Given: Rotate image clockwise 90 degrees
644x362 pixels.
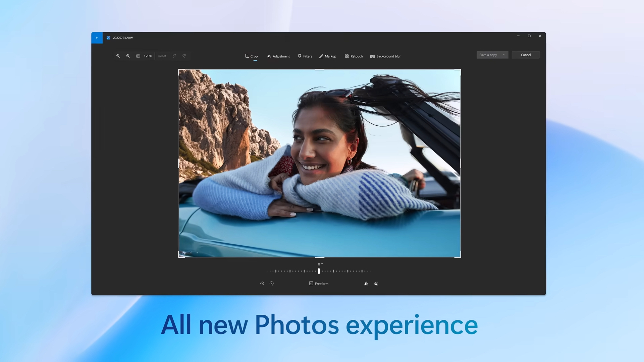Looking at the screenshot, I should click(x=272, y=284).
